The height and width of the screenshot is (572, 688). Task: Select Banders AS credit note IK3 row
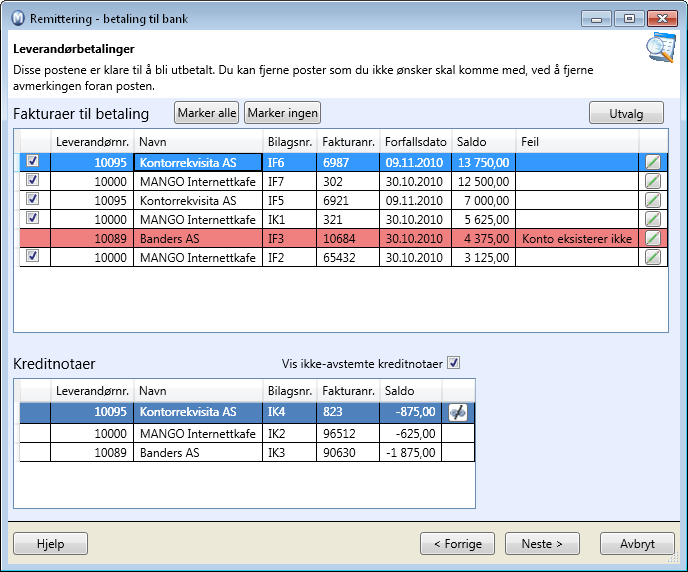(x=200, y=452)
